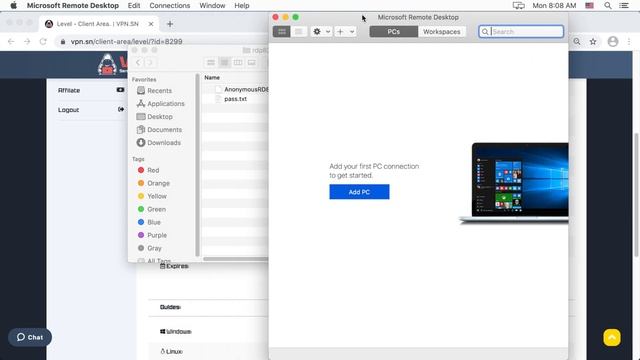640x360 pixels.
Task: Open the Edit menu
Action: pos(134,5)
